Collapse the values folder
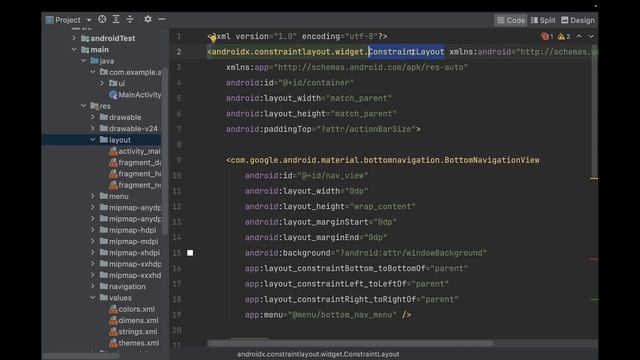The height and width of the screenshot is (360, 640). coord(93,298)
